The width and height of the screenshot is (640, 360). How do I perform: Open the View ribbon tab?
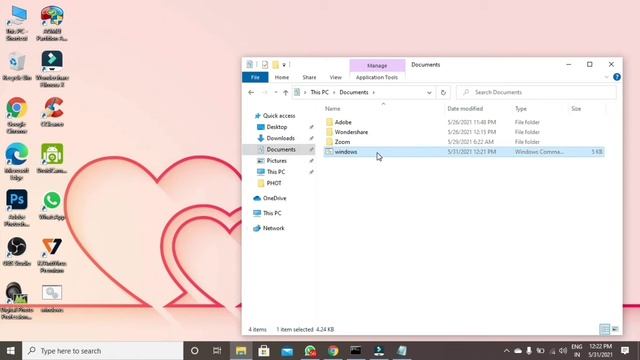[336, 77]
